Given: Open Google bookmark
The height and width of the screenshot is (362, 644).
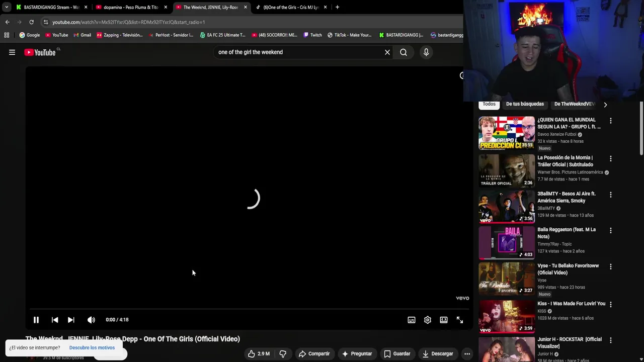Looking at the screenshot, I should click(30, 35).
